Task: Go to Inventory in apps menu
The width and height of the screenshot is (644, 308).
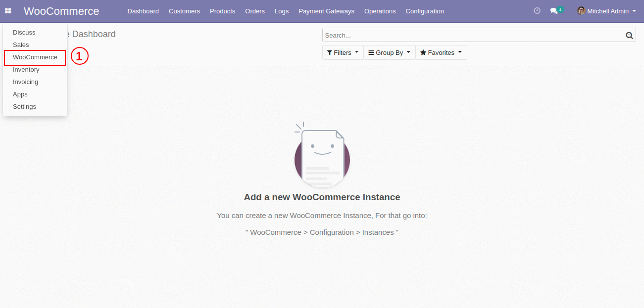Action: pos(26,70)
